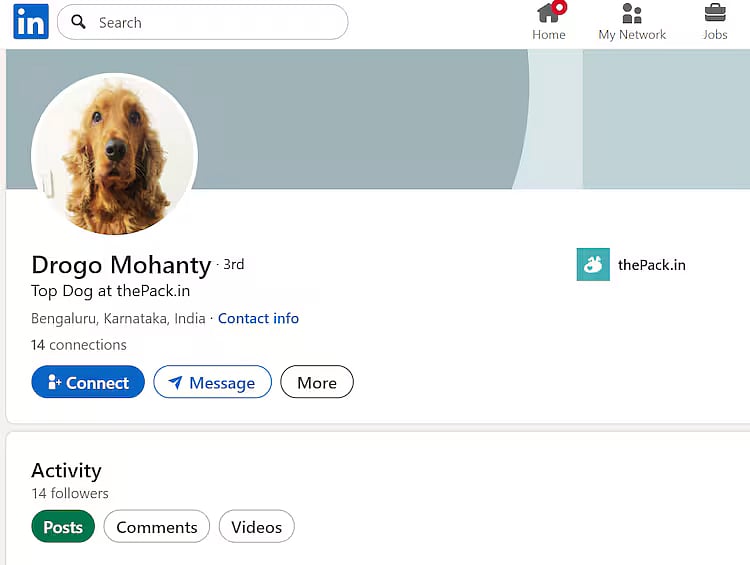Show the Videos activity filter
This screenshot has width=750, height=565.
[257, 527]
